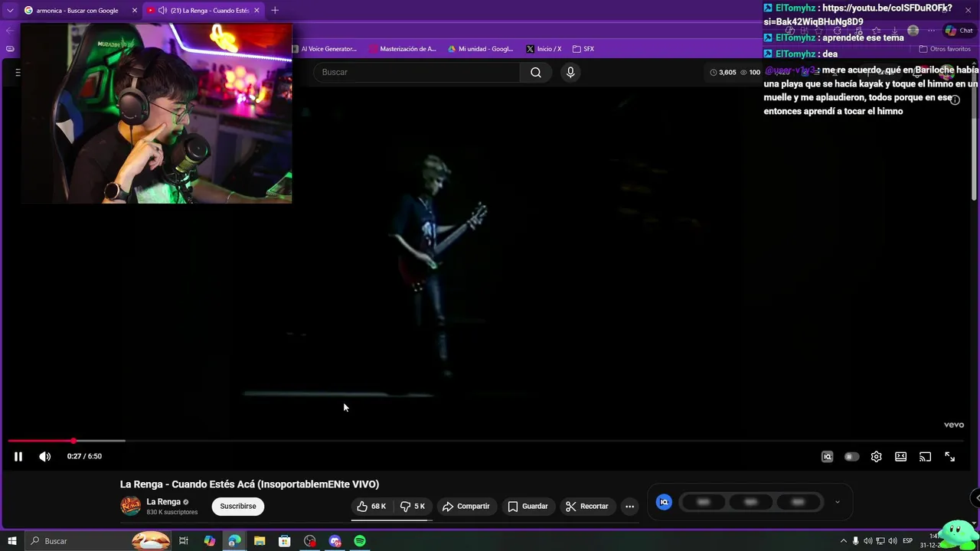The height and width of the screenshot is (551, 980).
Task: Subscribe to La Renga with Suscribirse
Action: click(x=238, y=507)
